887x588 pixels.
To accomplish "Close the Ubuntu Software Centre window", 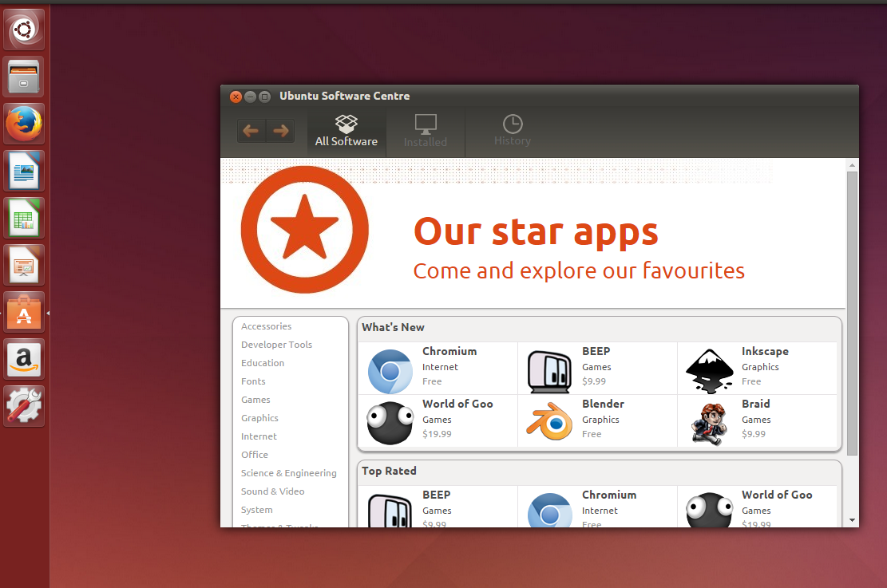I will point(236,97).
